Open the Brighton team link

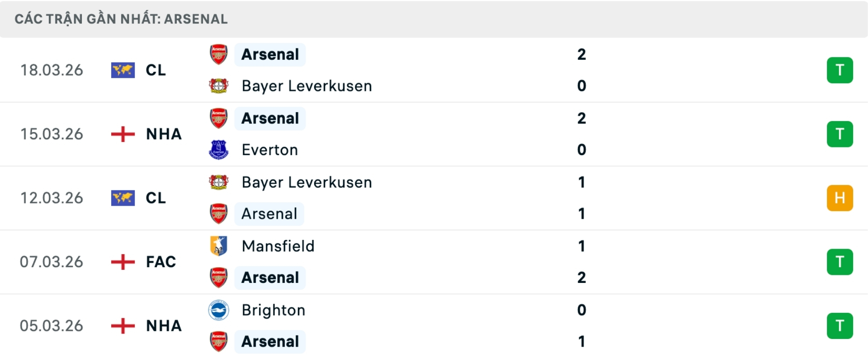click(274, 310)
